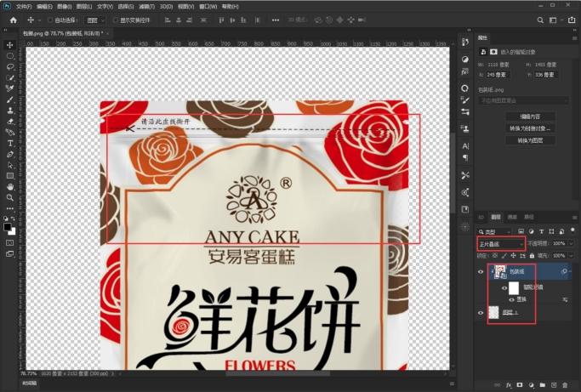Open the History panel icon in the dock

coord(465,43)
